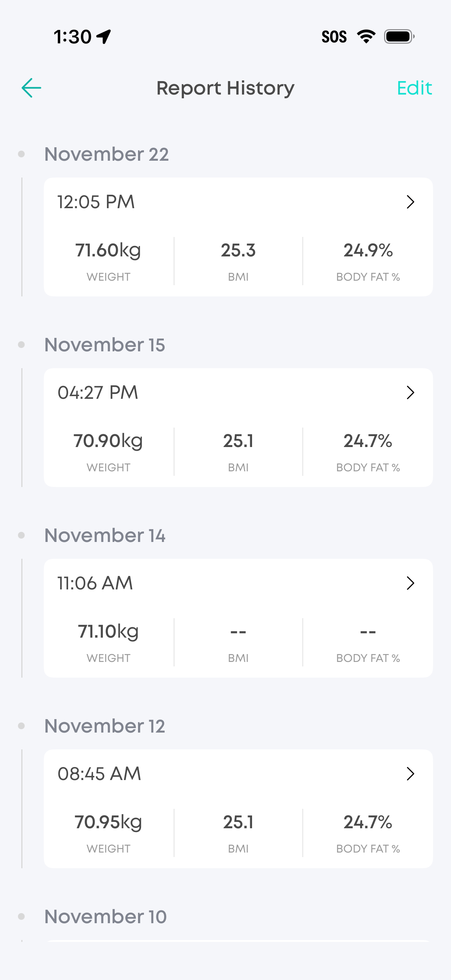Expand the 04:27 PM report entry
This screenshot has height=980, width=451.
(410, 392)
